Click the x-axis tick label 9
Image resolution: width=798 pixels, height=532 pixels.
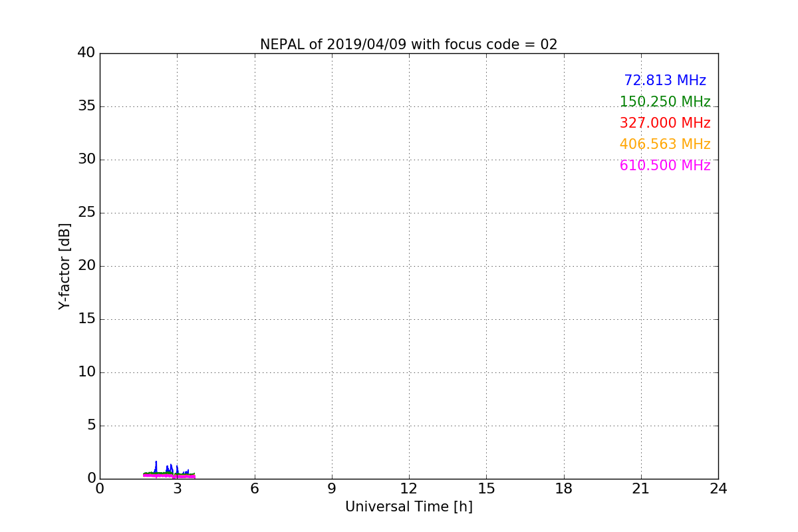tap(332, 489)
